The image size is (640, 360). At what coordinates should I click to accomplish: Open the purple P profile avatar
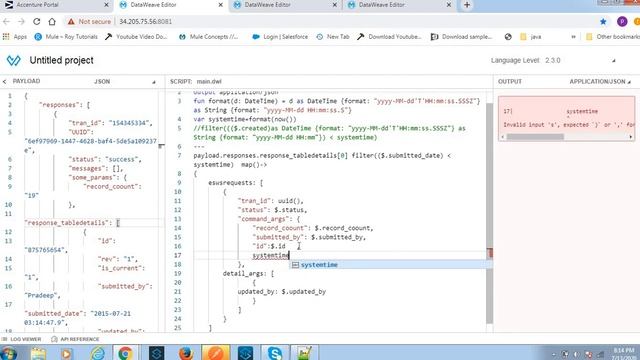point(622,22)
